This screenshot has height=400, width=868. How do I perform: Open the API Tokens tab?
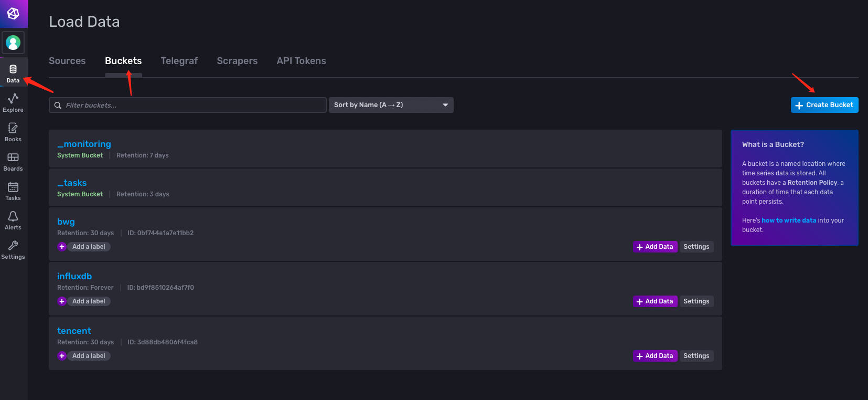click(302, 61)
